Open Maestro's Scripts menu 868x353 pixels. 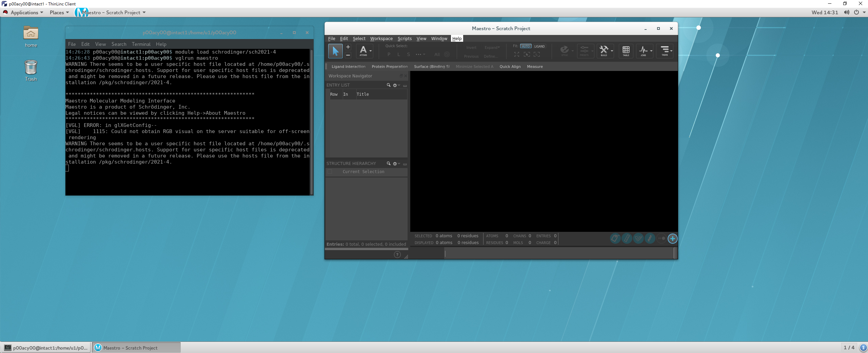[x=405, y=39]
